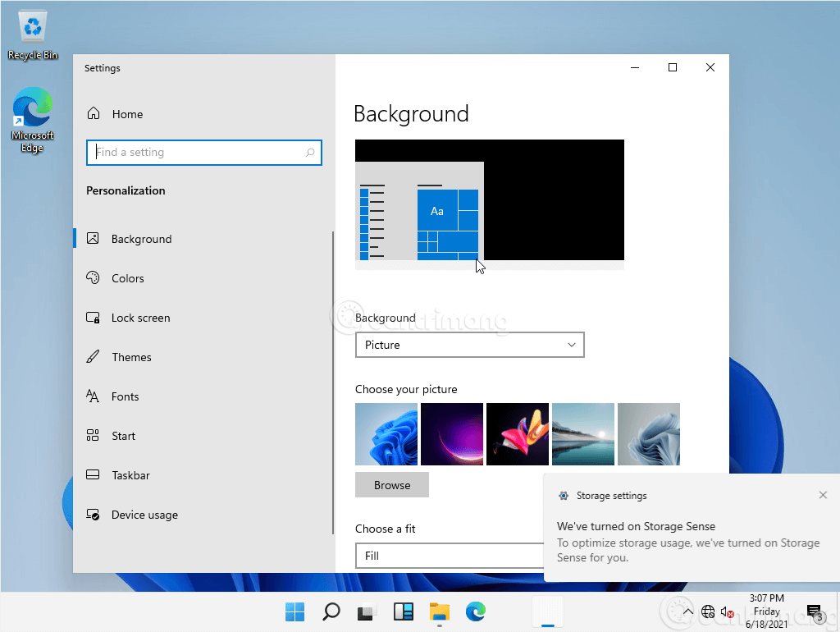840x632 pixels.
Task: Launch Microsoft Edge from the taskbar
Action: (x=476, y=611)
